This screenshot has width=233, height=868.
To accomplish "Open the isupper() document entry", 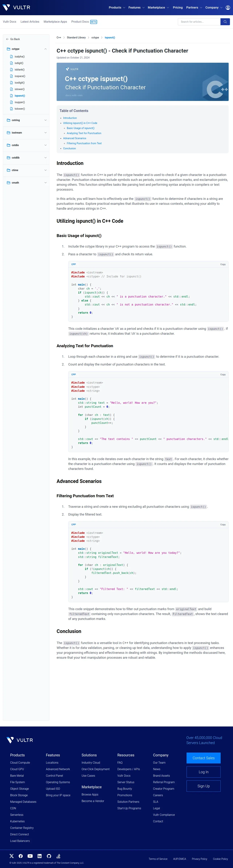I will (x=20, y=102).
